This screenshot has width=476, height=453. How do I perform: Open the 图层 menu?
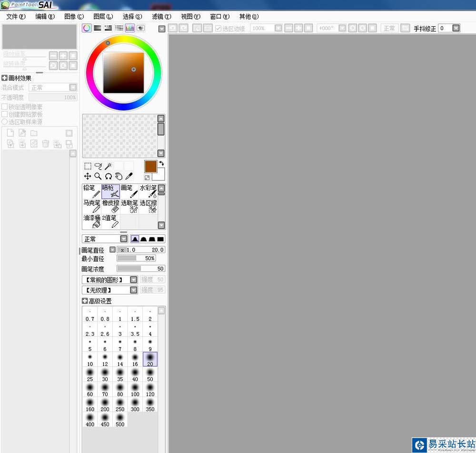coord(103,16)
